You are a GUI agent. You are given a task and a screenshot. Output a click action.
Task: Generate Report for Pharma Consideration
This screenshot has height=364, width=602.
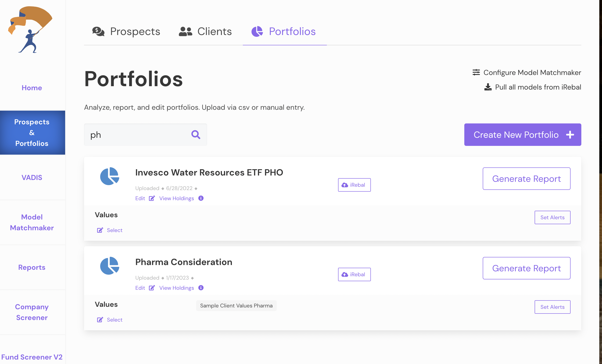pyautogui.click(x=527, y=268)
